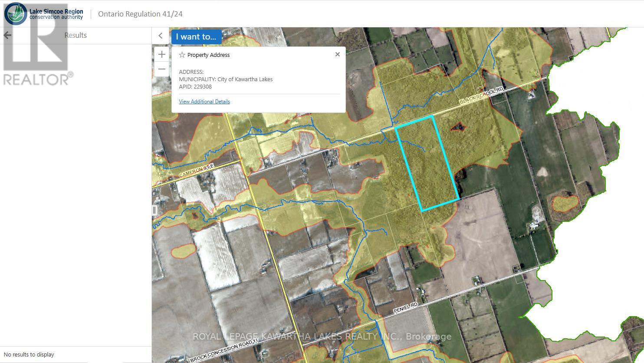This screenshot has width=644, height=363.
Task: Click the Lake Simcoe Region logo
Action: coord(43,13)
